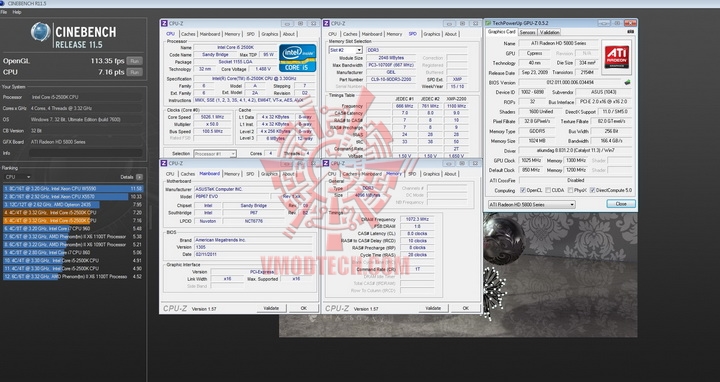720x382 pixels.
Task: Click the Details arrow button in Ranking
Action: [x=139, y=177]
